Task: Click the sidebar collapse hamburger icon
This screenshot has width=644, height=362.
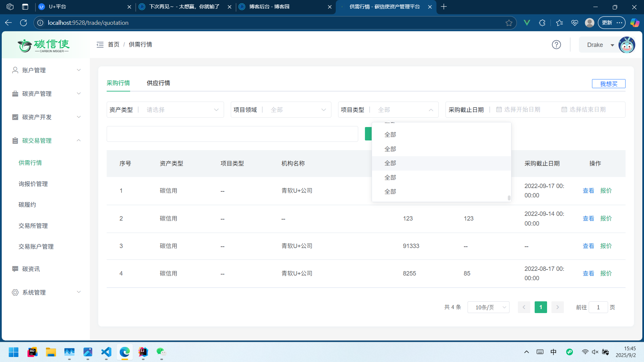Action: (x=100, y=45)
